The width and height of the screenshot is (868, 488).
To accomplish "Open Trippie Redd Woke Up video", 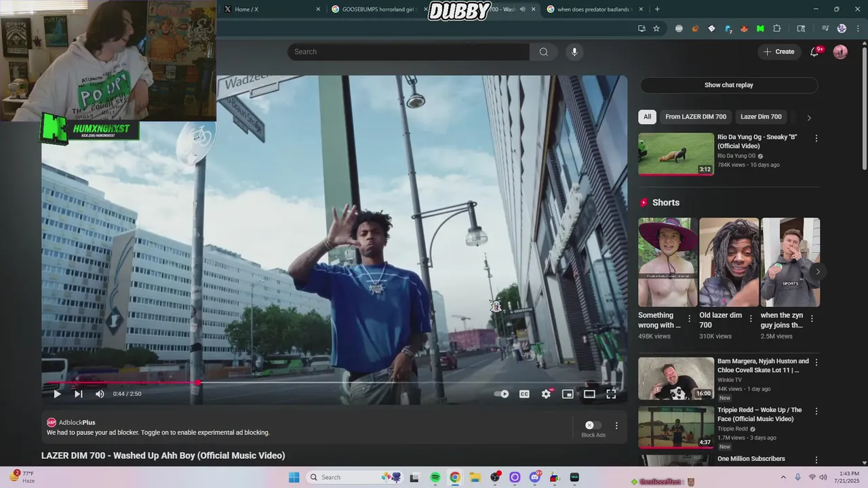I will coord(676,427).
